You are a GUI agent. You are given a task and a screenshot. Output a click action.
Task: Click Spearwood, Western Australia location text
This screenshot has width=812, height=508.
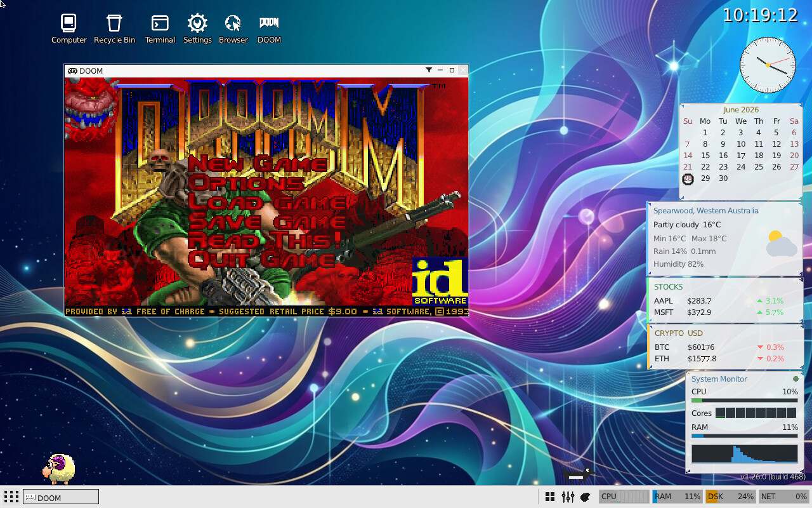click(706, 211)
